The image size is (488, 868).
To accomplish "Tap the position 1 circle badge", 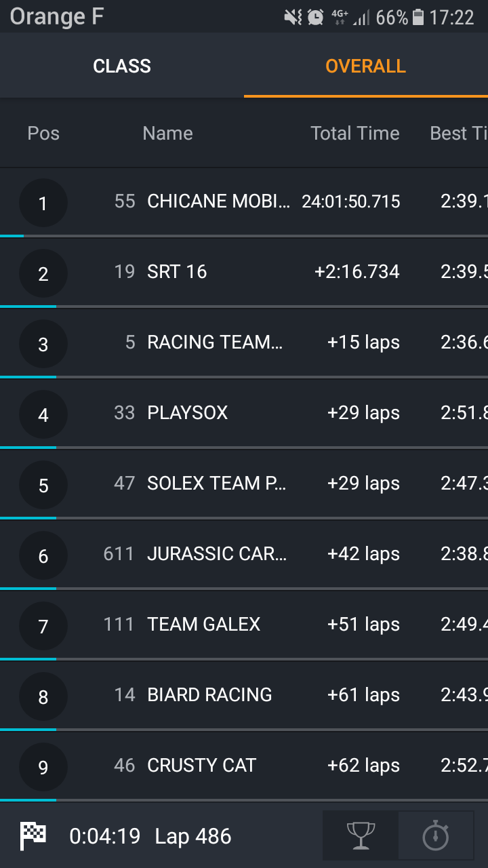I will coord(43,203).
